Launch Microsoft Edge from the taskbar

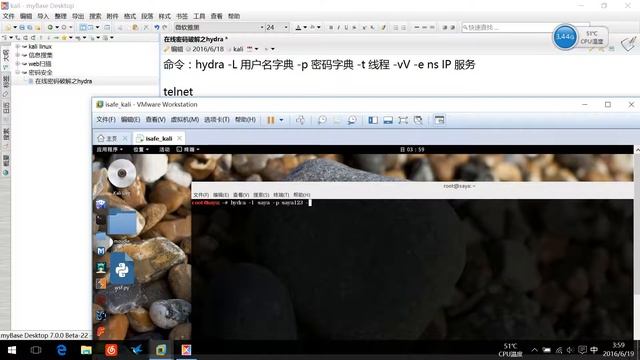click(61, 350)
